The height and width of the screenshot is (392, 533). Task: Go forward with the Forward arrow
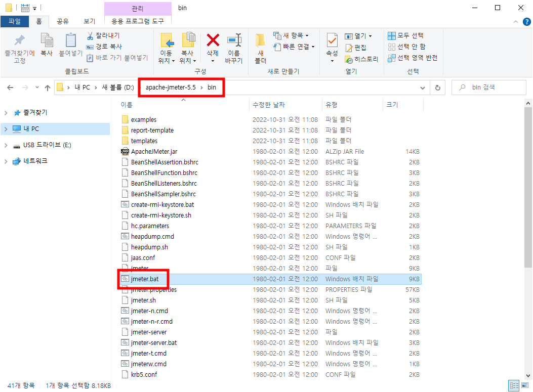[x=25, y=88]
